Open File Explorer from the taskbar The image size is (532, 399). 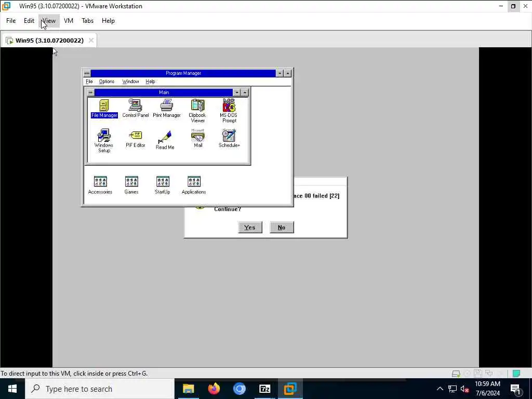pos(188,389)
